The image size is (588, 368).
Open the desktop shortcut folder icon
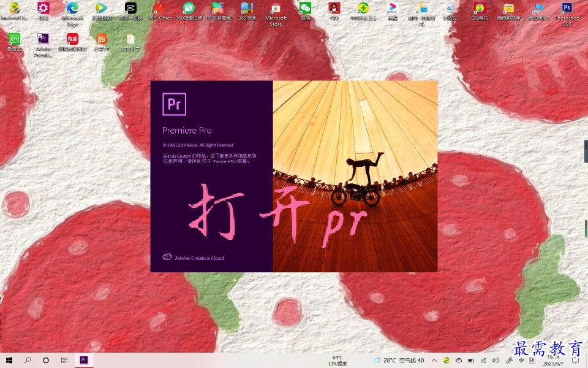[421, 14]
